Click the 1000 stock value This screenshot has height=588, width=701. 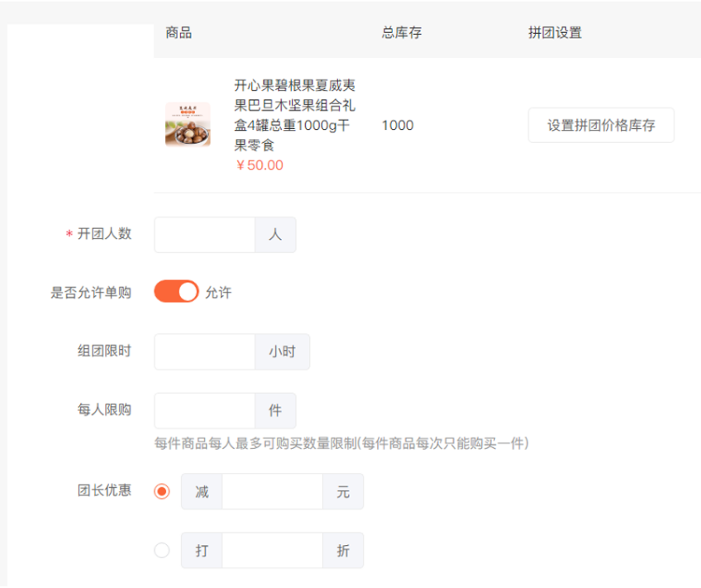398,125
